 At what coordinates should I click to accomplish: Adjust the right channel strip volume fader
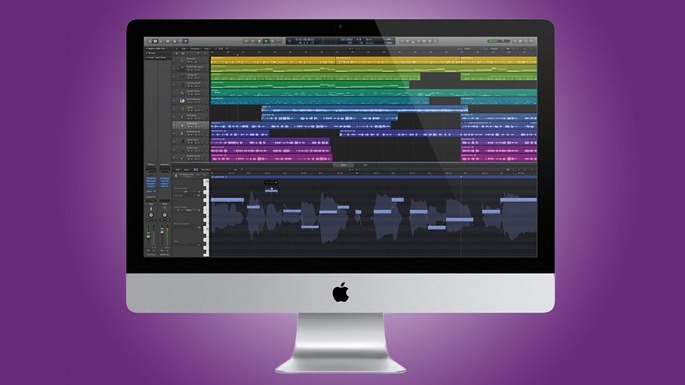point(162,231)
